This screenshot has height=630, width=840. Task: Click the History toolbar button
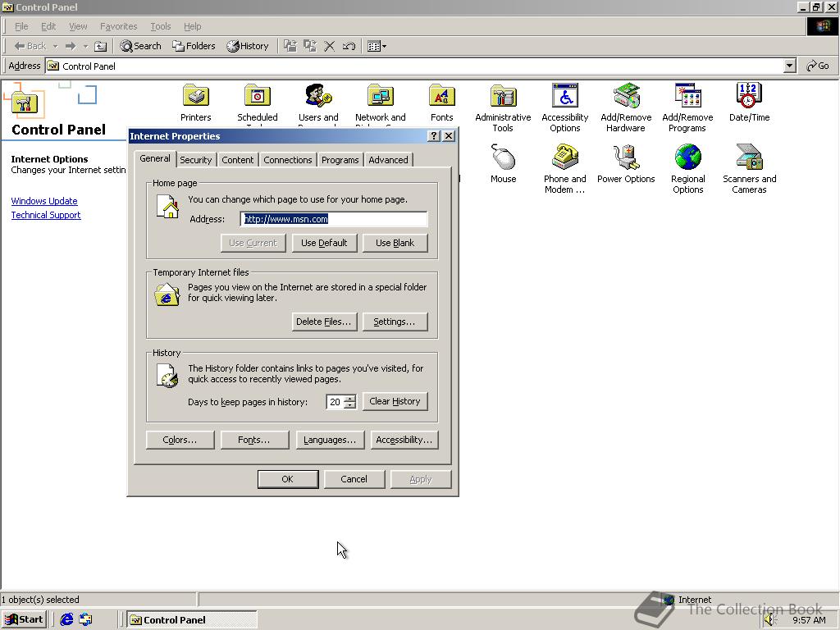click(248, 46)
